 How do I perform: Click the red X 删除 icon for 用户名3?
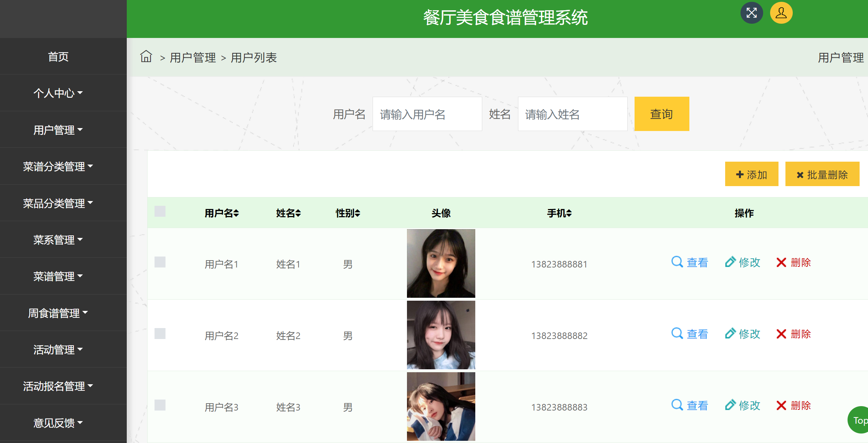point(781,405)
